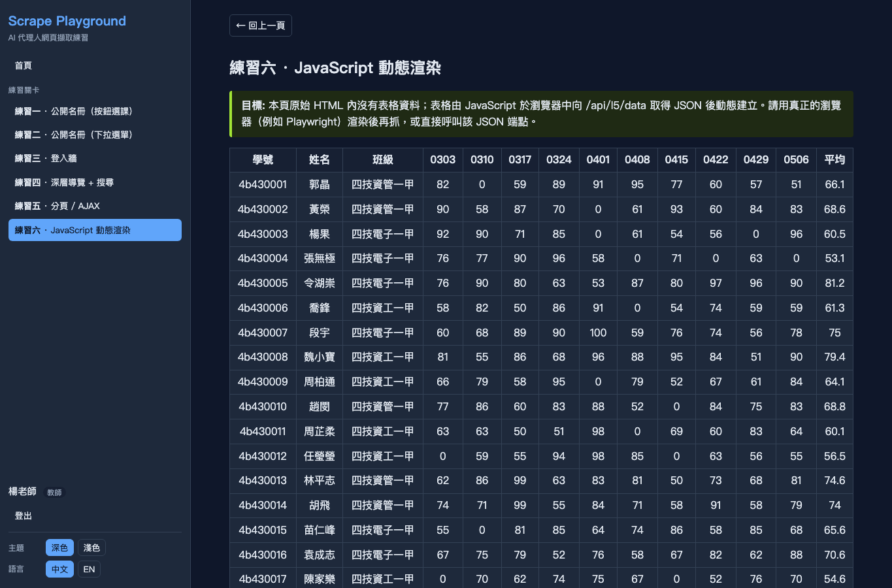Open 練習二・公開名冊（下拉選單）

point(95,135)
